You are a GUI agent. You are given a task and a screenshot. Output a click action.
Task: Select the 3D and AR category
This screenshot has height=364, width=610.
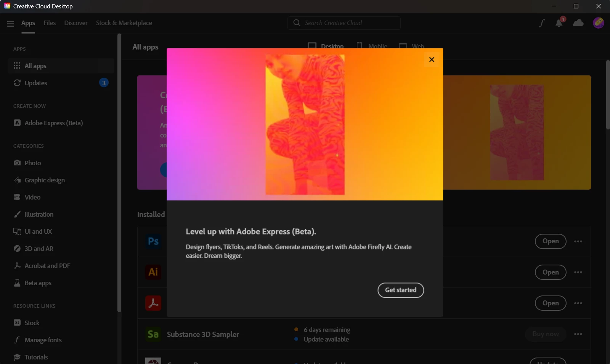61,249
